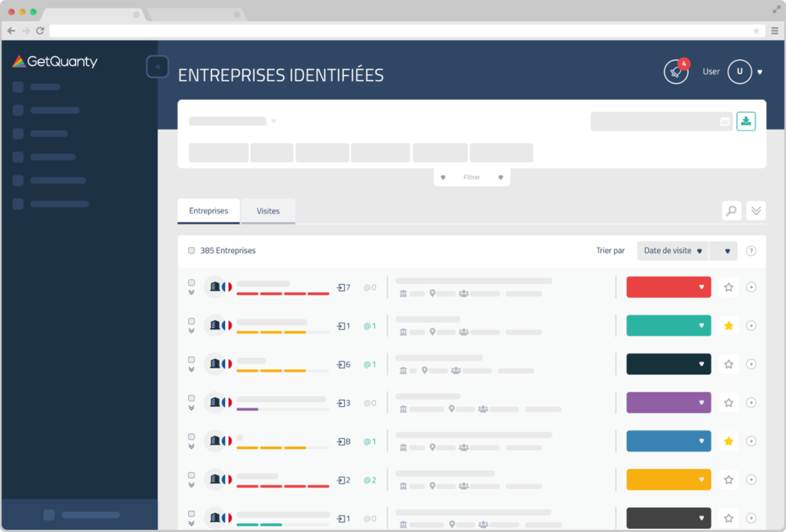The width and height of the screenshot is (786, 532).
Task: Click the help question mark icon
Action: click(751, 250)
